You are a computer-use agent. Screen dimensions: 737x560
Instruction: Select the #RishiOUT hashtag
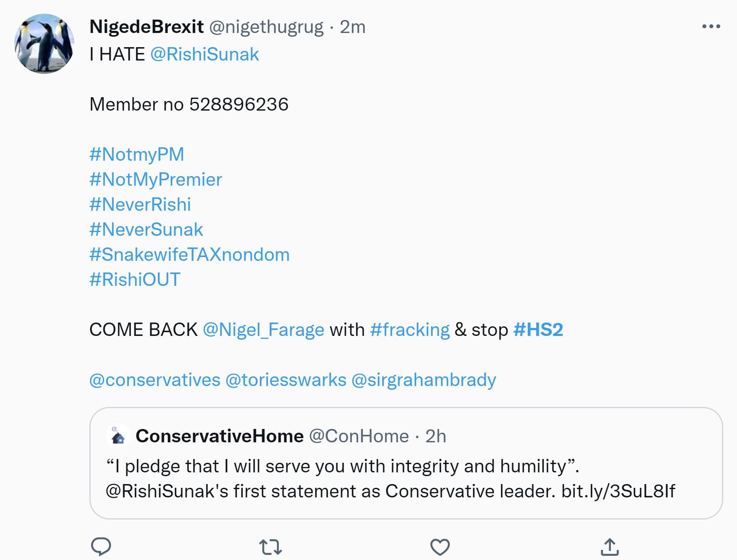tap(135, 280)
